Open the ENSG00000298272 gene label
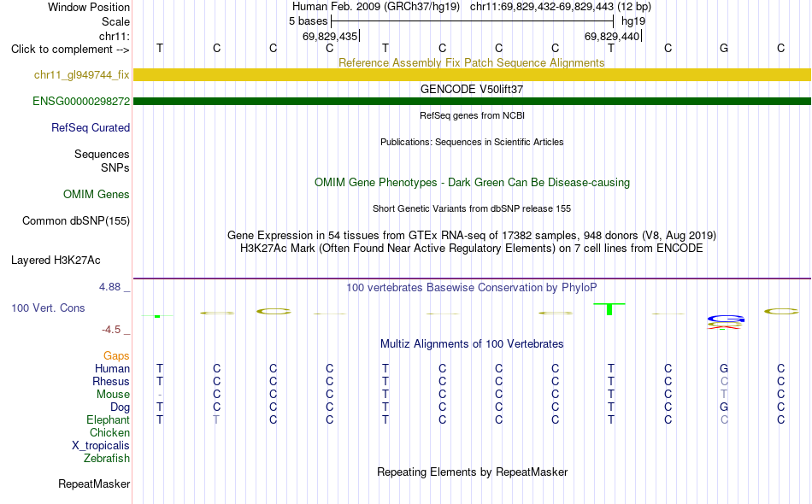The image size is (812, 504). [81, 101]
